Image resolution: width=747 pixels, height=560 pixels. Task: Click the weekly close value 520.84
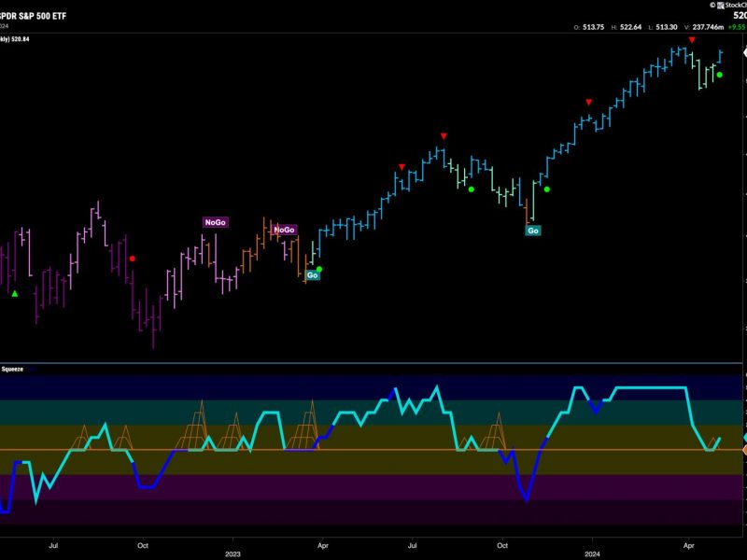click(x=20, y=39)
